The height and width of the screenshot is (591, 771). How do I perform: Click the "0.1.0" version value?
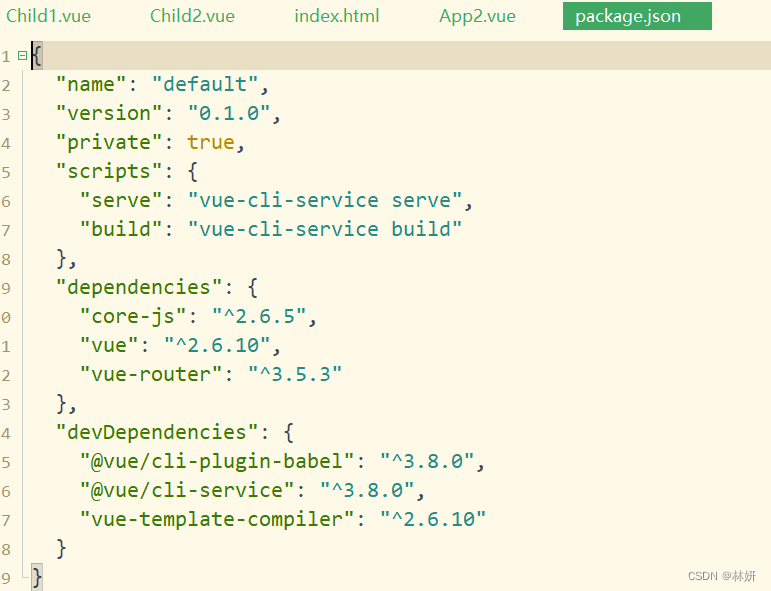pos(230,114)
